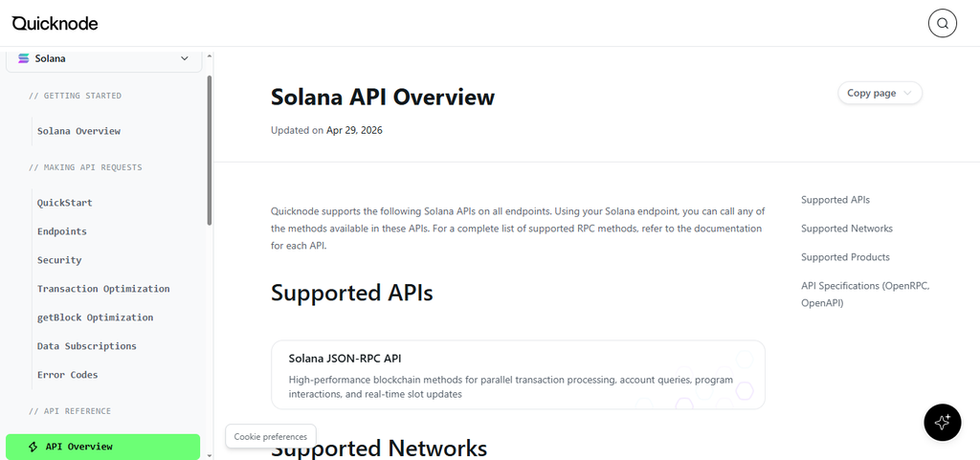The width and height of the screenshot is (980, 460).
Task: Open getBlock Optimization sidebar item
Action: pos(95,318)
